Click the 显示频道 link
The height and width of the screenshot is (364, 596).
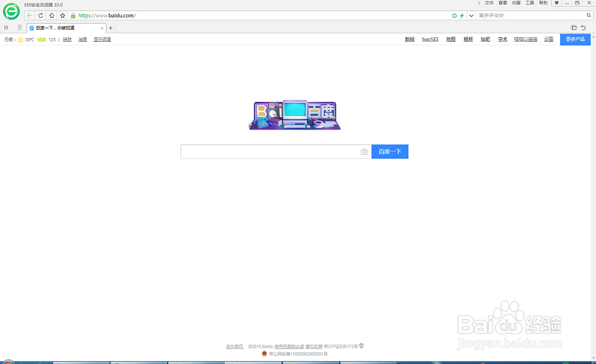pyautogui.click(x=102, y=39)
